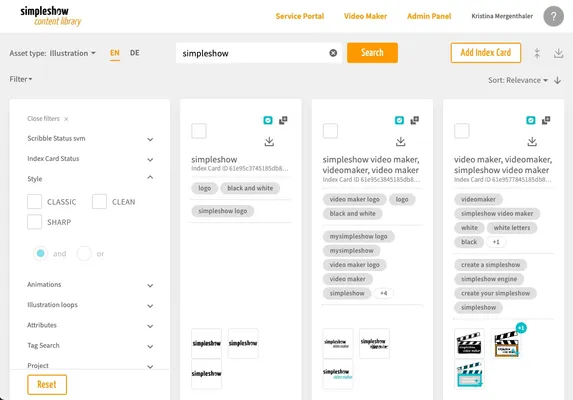The height and width of the screenshot is (400, 573).
Task: Expand the Tag Search filter
Action: 90,346
